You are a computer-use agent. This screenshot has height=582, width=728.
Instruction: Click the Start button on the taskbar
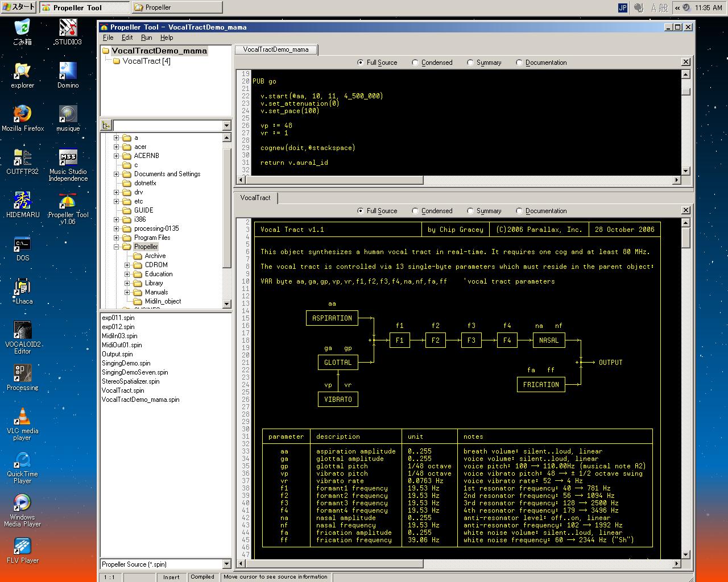(x=19, y=7)
